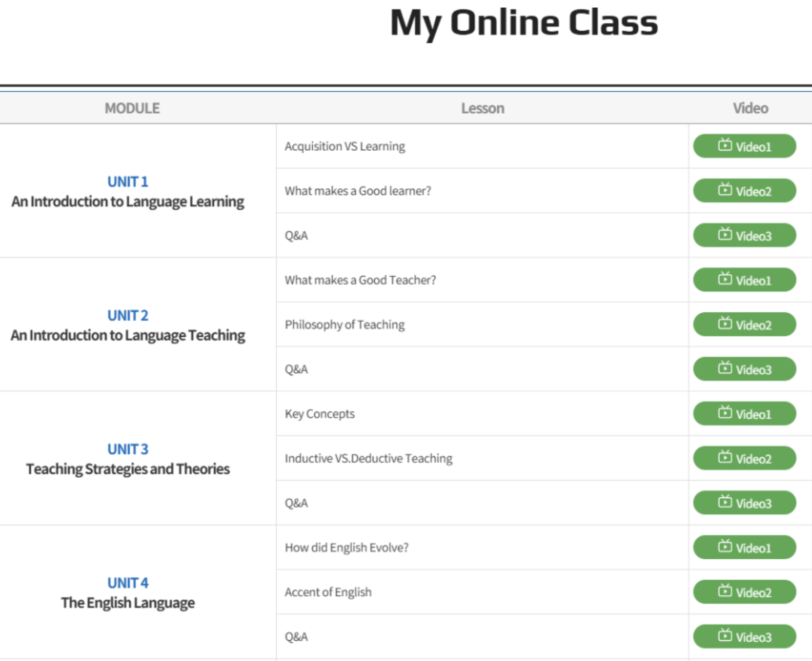The width and height of the screenshot is (812, 661).
Task: Play Video1 for Acquisition VS Learning
Action: pos(744,146)
